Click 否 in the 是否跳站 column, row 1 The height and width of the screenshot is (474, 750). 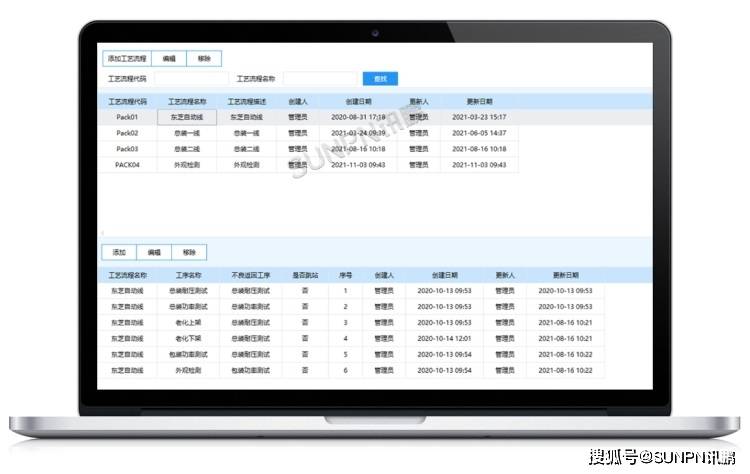click(x=305, y=291)
